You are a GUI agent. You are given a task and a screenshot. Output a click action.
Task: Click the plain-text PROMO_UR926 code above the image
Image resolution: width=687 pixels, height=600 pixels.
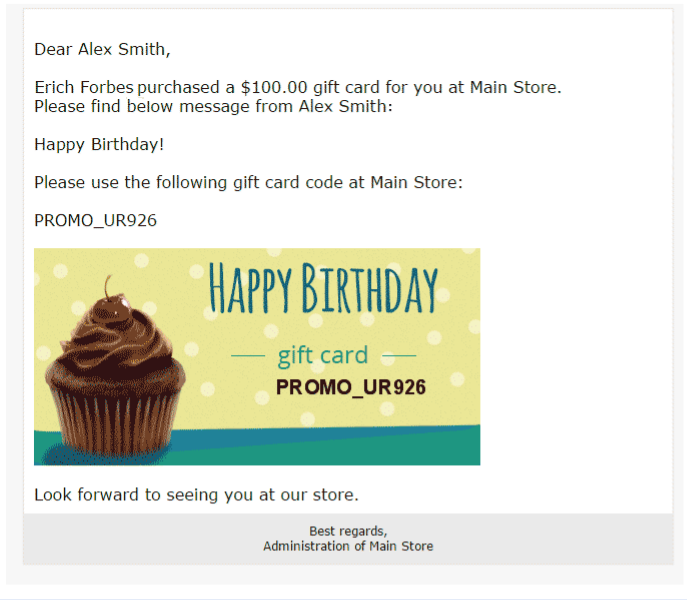click(x=95, y=220)
